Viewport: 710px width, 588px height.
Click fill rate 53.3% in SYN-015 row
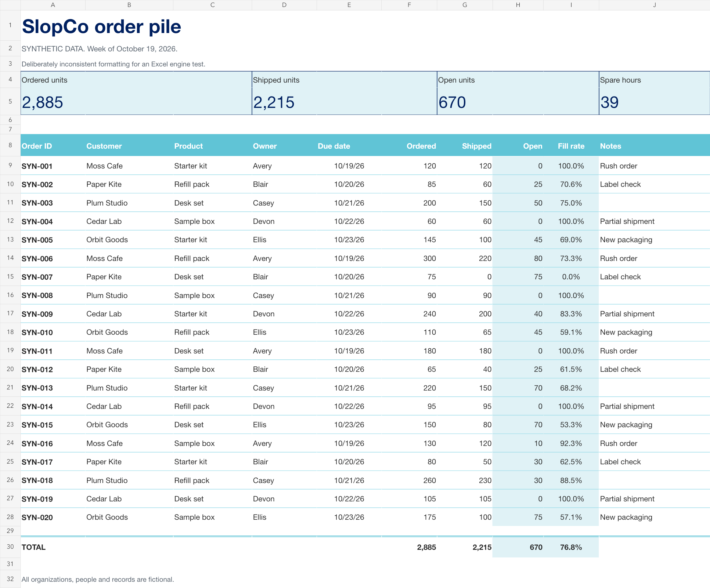571,425
